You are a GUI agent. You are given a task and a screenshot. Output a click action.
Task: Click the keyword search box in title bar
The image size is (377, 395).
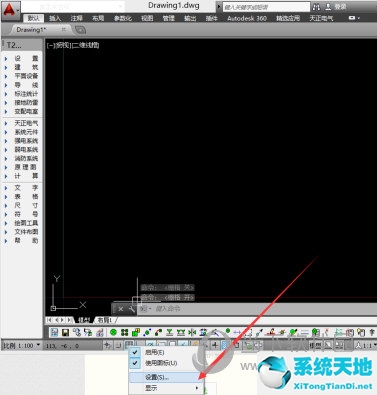(x=266, y=7)
